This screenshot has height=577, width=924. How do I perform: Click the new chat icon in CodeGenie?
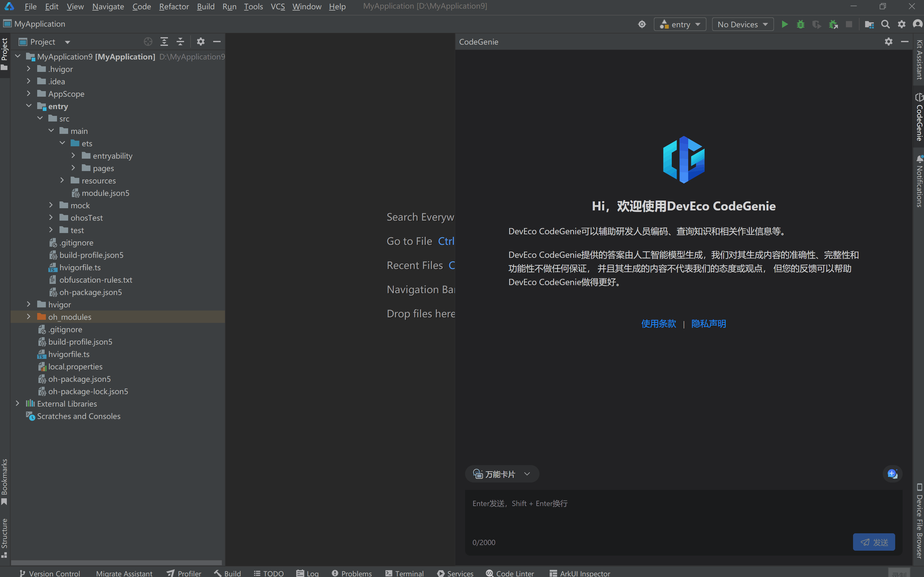(892, 474)
